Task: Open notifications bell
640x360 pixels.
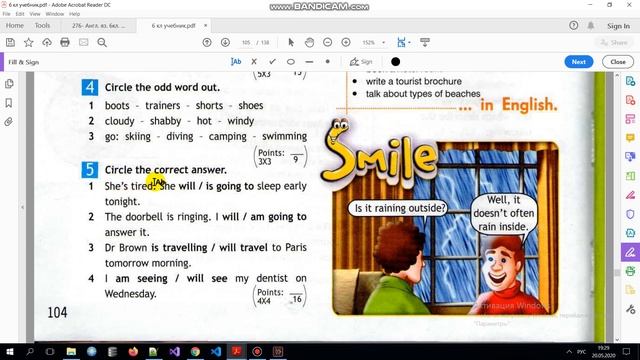Action: tap(591, 26)
